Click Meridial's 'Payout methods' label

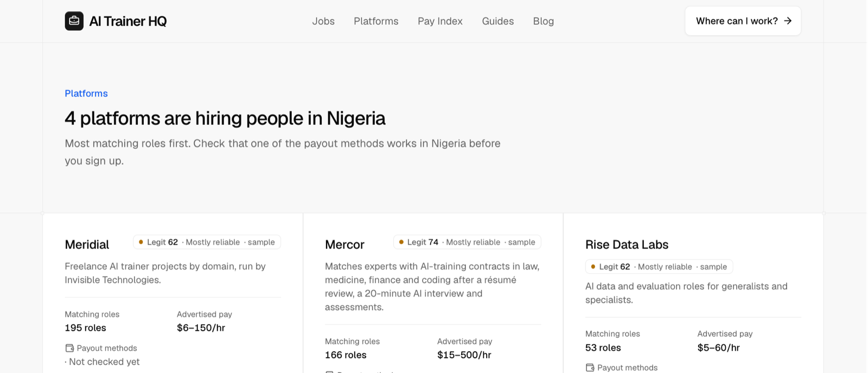107,348
